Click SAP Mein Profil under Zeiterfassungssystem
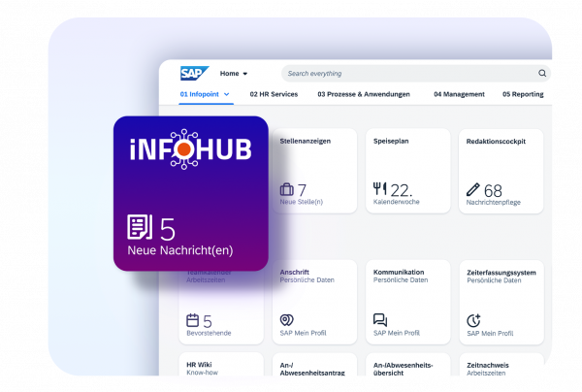The width and height of the screenshot is (582, 392). pos(490,334)
